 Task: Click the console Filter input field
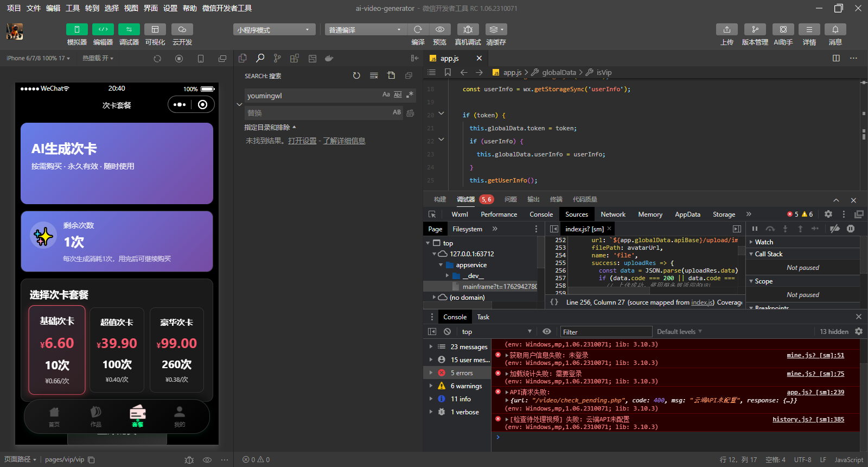[x=606, y=332]
